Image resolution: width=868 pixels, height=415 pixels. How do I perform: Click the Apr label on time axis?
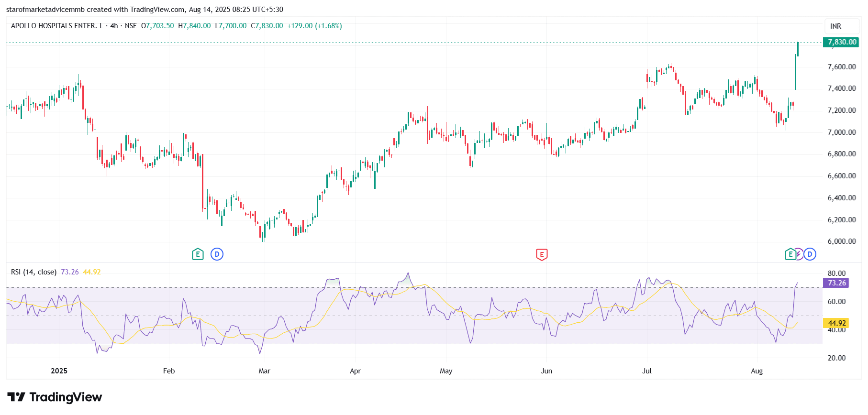[x=356, y=371]
